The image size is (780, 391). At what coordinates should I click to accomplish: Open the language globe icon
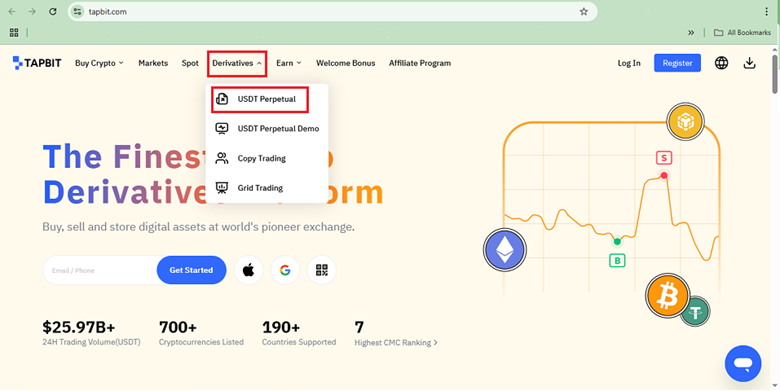[721, 63]
